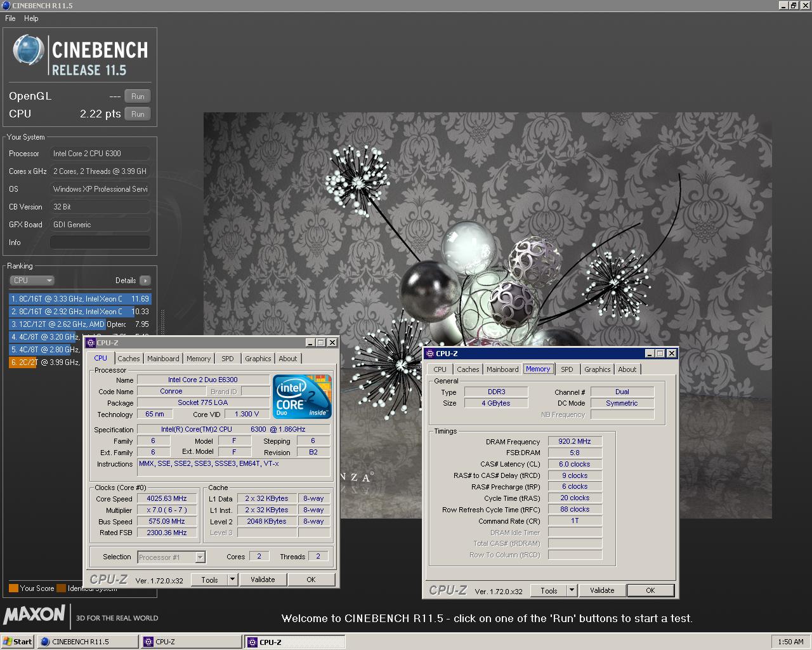This screenshot has height=650, width=812.
Task: Click Validate in right CPU-Z window
Action: (602, 590)
